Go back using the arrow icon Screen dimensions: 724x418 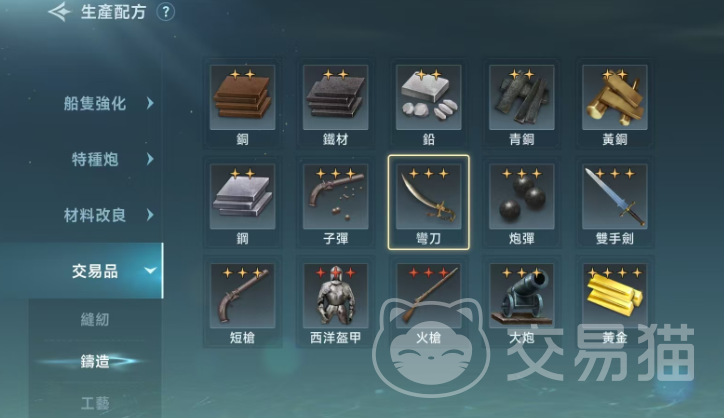[x=60, y=12]
